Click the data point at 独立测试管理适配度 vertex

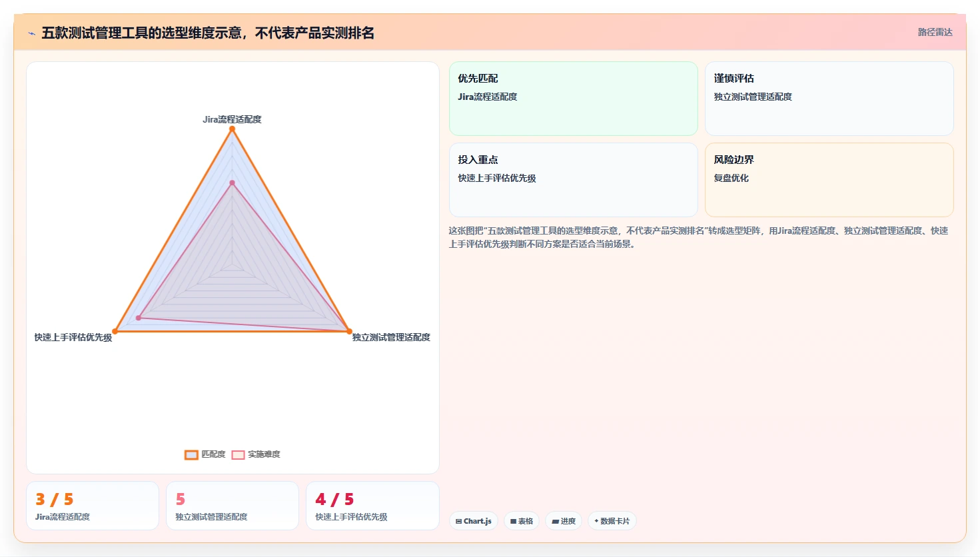(349, 331)
